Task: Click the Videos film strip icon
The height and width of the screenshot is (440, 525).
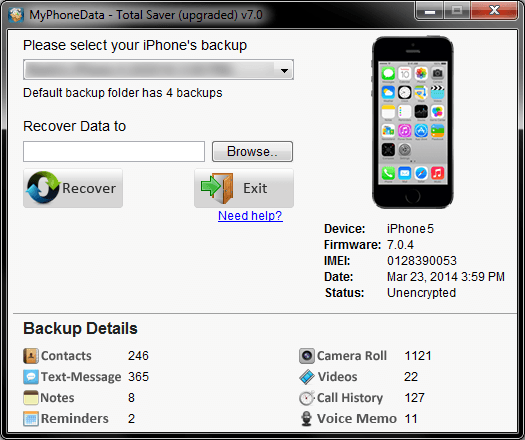Action: [x=307, y=377]
